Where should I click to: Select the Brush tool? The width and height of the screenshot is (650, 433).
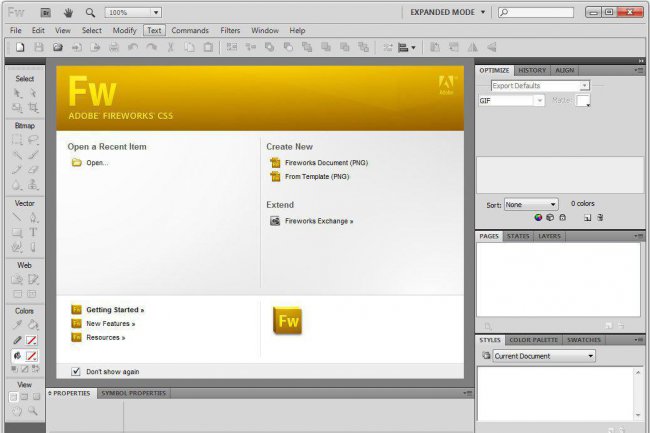(x=33, y=155)
